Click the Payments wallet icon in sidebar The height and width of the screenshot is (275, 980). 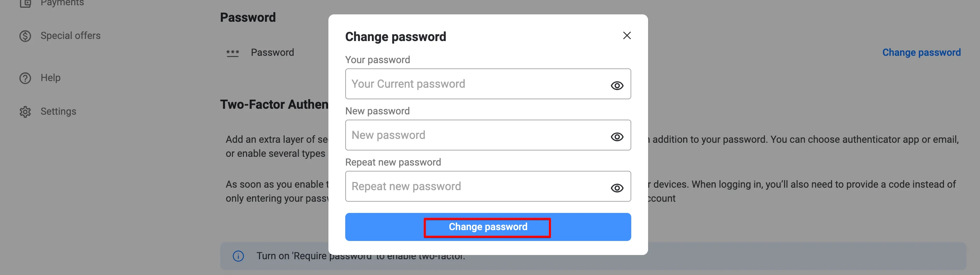(25, 4)
